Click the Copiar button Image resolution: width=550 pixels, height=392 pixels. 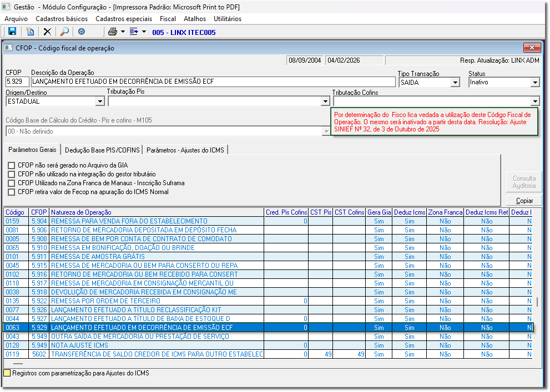pyautogui.click(x=524, y=200)
